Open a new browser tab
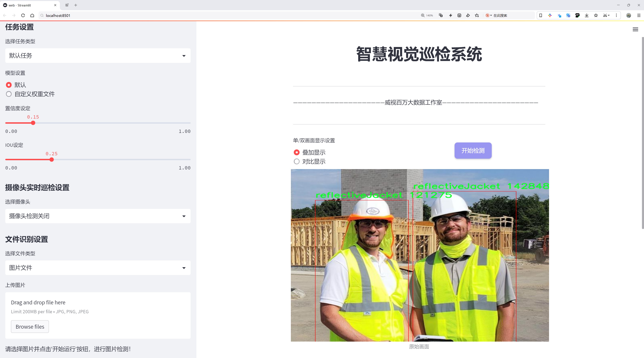644x358 pixels. point(76,5)
